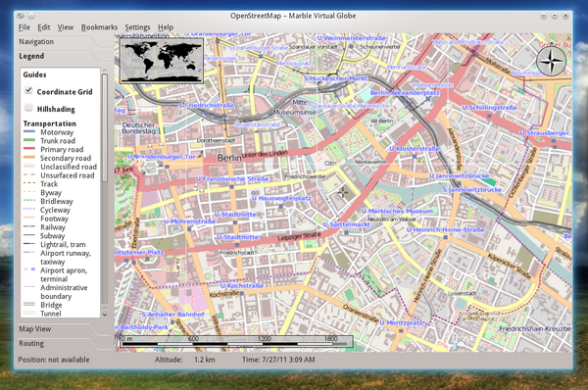Click the world overview mini map
Viewport: 588px width, 390px height.
click(x=162, y=61)
